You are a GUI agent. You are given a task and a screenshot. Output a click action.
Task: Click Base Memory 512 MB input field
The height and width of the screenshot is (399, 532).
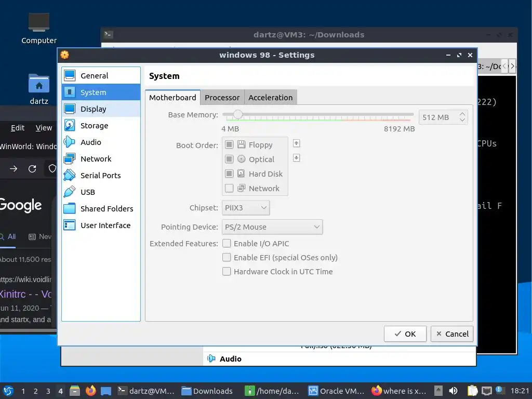click(x=438, y=117)
